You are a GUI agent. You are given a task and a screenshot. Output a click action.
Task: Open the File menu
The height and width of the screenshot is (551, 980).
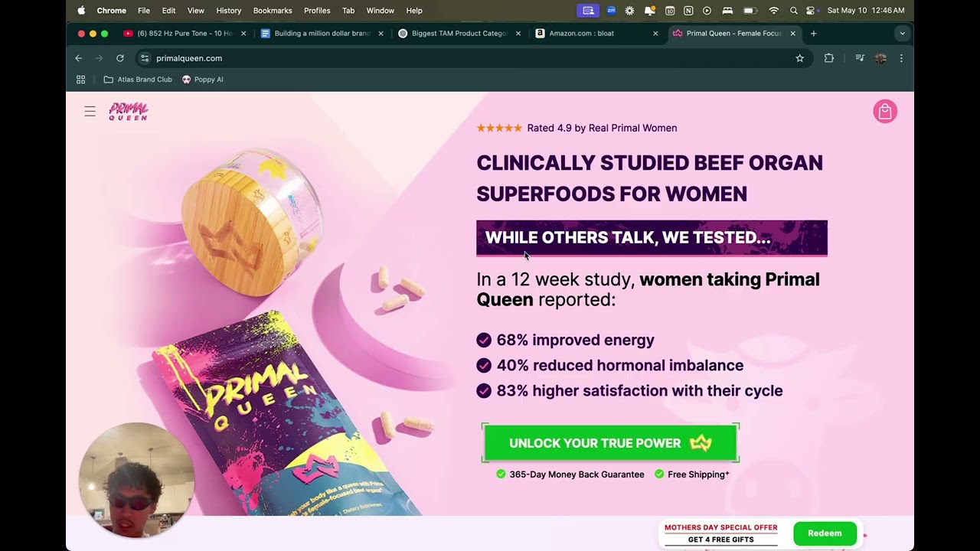point(144,11)
